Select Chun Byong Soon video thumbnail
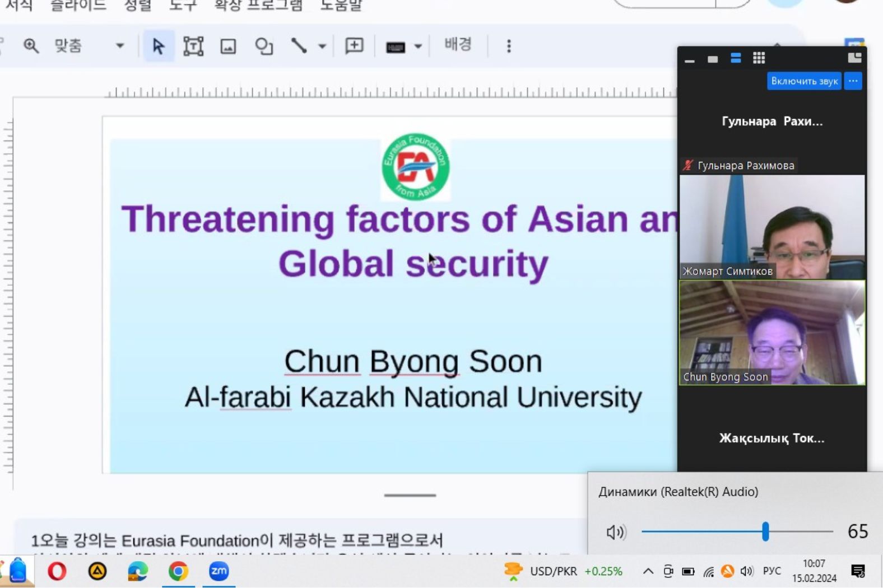 tap(772, 333)
